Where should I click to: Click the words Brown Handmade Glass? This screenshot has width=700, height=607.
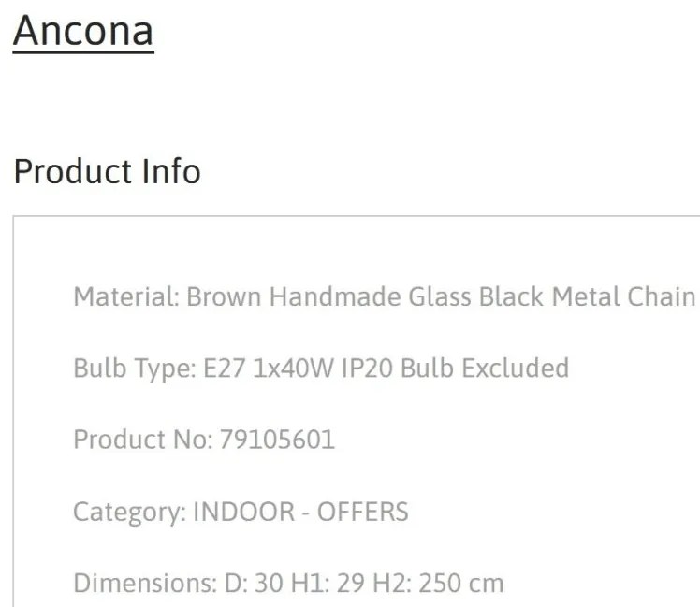click(328, 296)
